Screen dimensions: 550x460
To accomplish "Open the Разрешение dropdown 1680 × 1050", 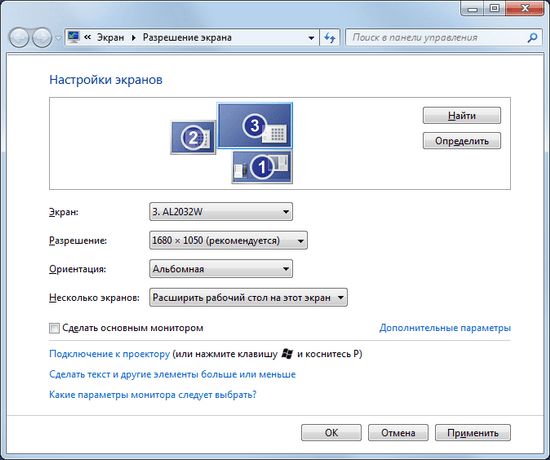I will coord(228,240).
